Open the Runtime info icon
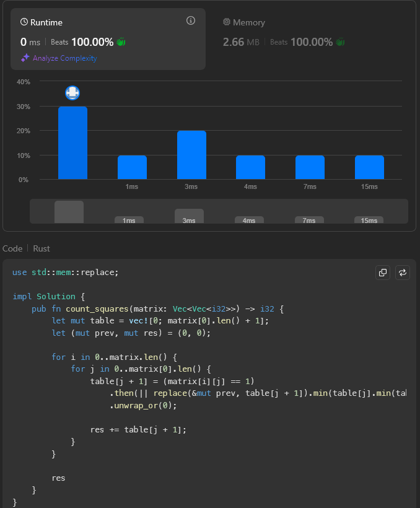Viewport: 420px width, 508px height. [x=191, y=20]
